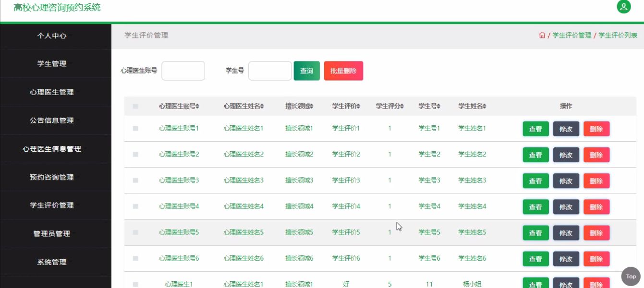
Task: Check the row for 心理医生账号4
Action: [135, 206]
